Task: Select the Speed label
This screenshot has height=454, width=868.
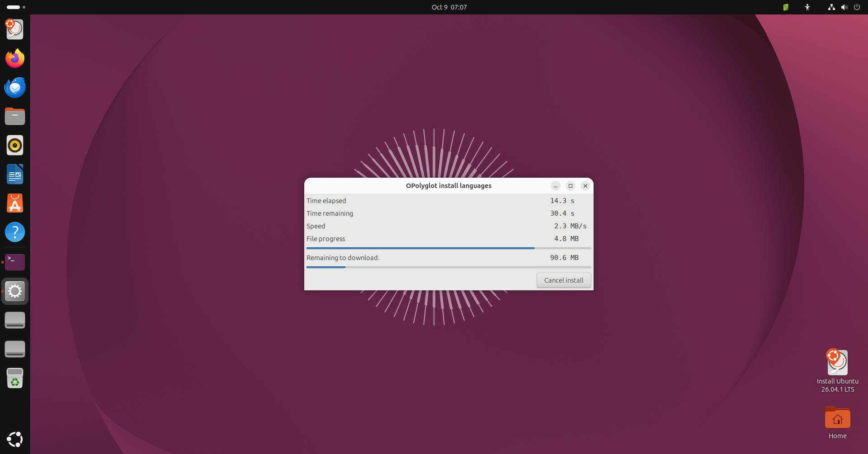Action: tap(316, 226)
